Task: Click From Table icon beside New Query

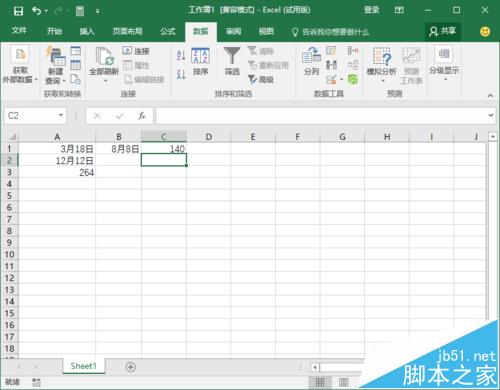Action: [x=76, y=65]
